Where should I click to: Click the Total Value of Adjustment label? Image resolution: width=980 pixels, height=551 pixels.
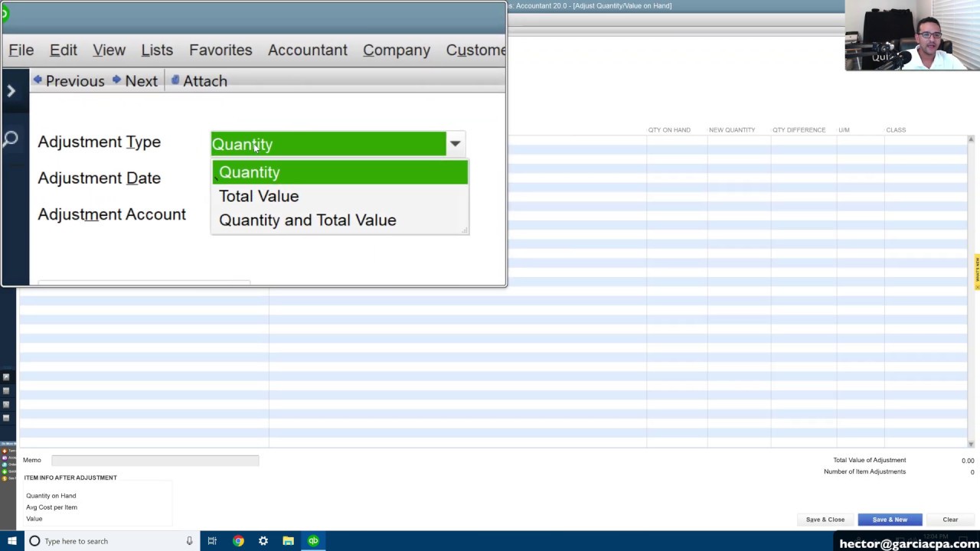tap(869, 460)
